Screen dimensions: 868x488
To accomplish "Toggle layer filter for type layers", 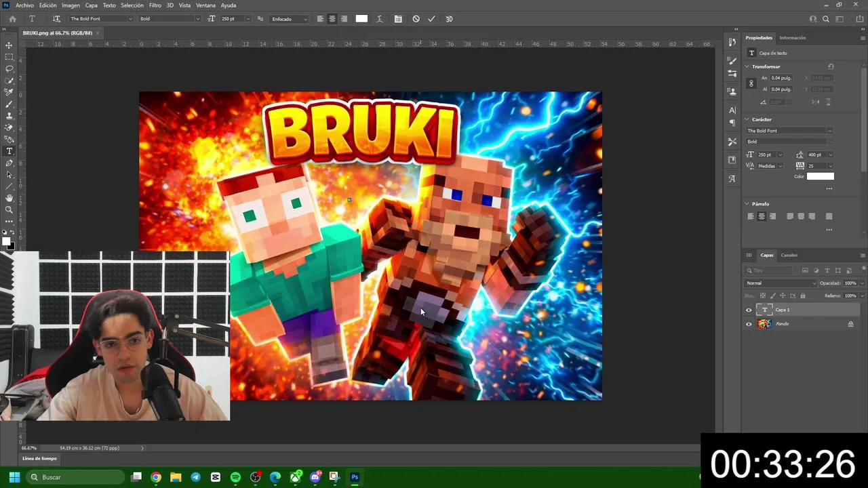I will 827,270.
